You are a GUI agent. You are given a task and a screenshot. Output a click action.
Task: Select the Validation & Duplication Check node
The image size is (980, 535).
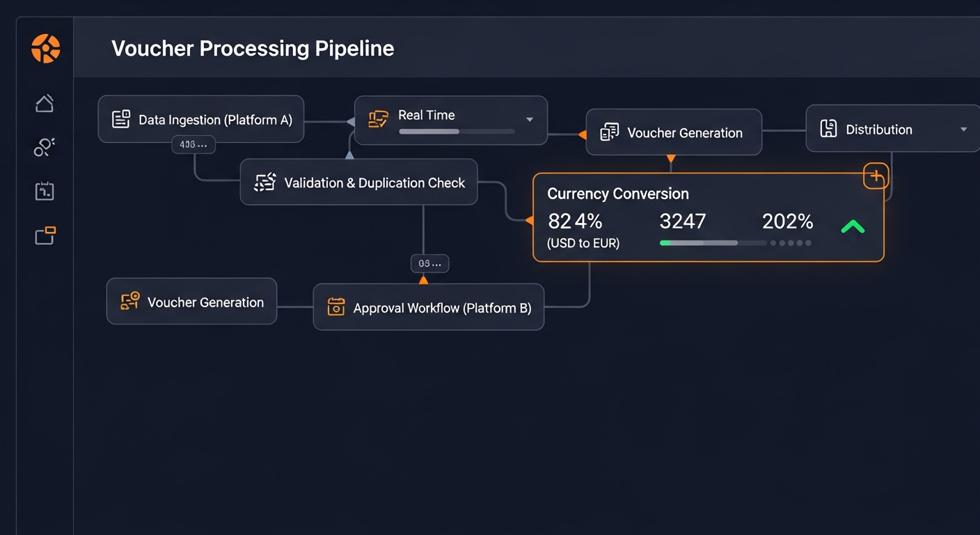click(x=359, y=182)
